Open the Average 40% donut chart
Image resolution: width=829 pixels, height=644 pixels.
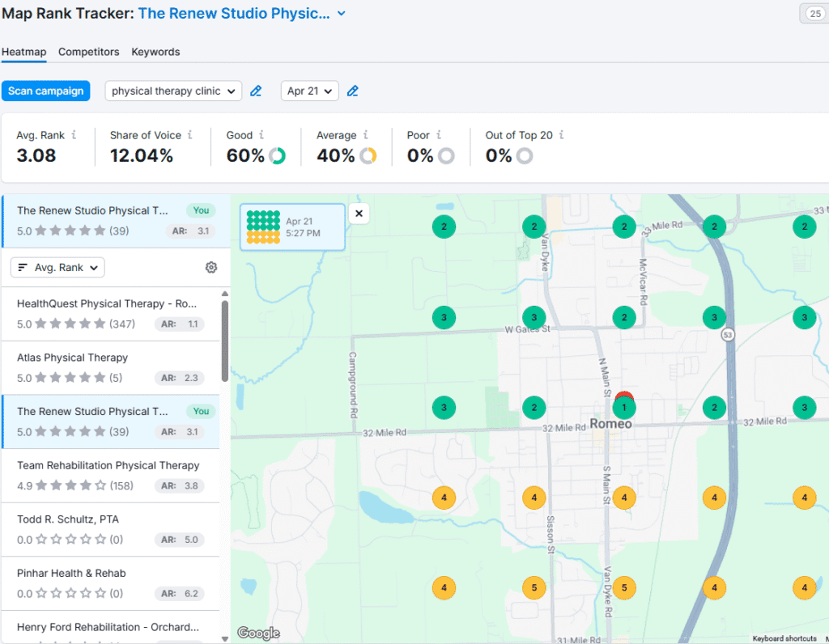point(368,156)
